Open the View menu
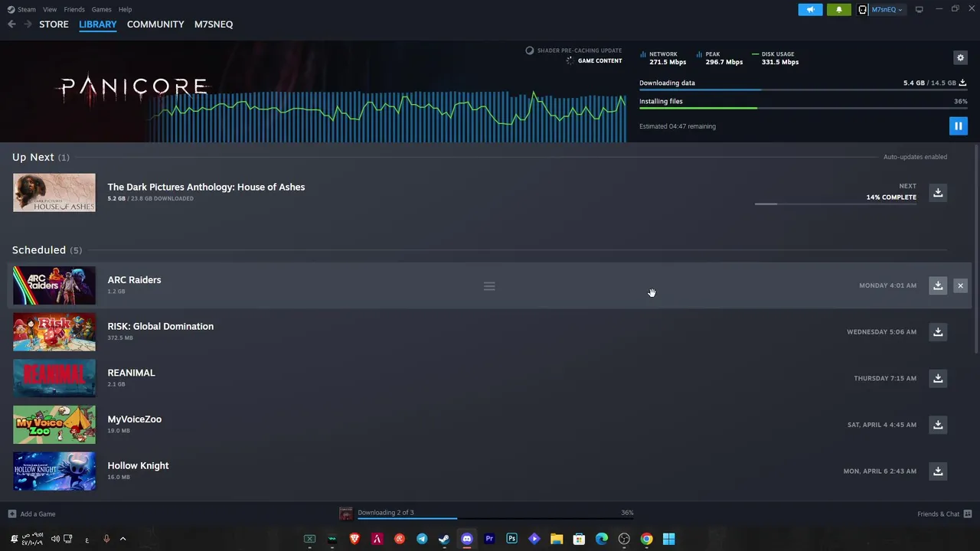Viewport: 980px width, 551px height. (50, 9)
